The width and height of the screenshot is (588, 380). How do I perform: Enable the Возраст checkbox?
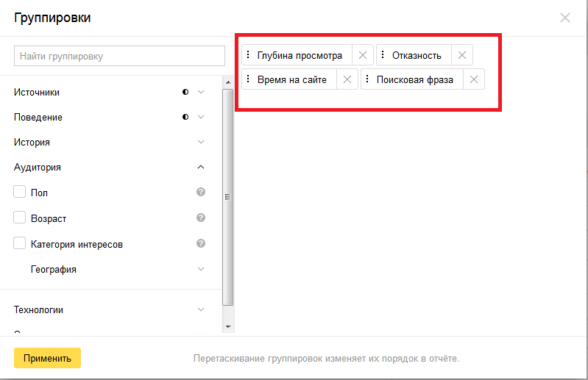(19, 218)
